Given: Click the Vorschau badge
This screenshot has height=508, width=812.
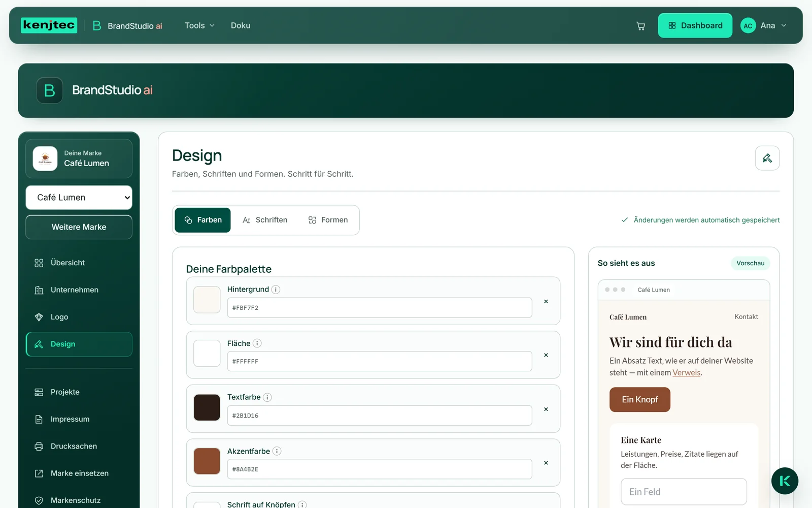Looking at the screenshot, I should pos(750,263).
